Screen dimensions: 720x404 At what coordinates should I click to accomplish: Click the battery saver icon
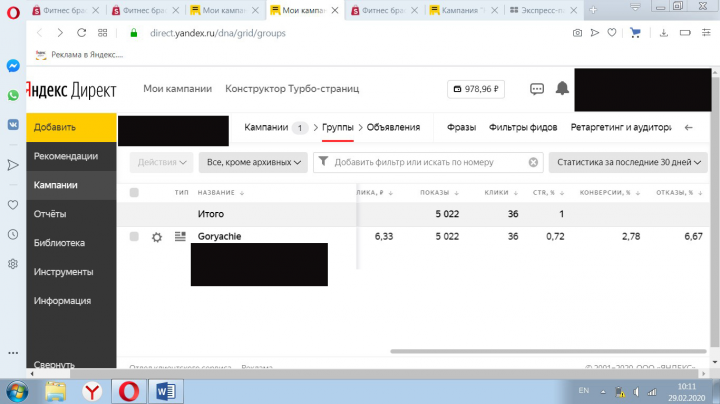(x=685, y=33)
